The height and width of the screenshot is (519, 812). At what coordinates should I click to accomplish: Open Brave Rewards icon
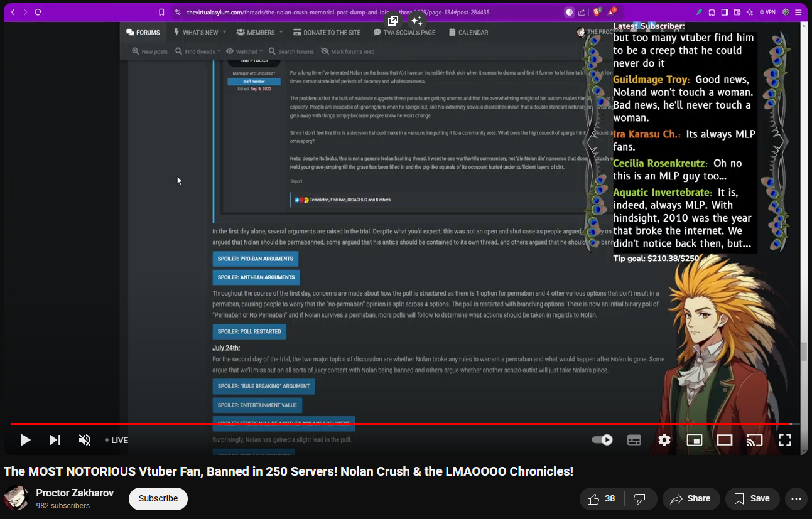[x=613, y=12]
